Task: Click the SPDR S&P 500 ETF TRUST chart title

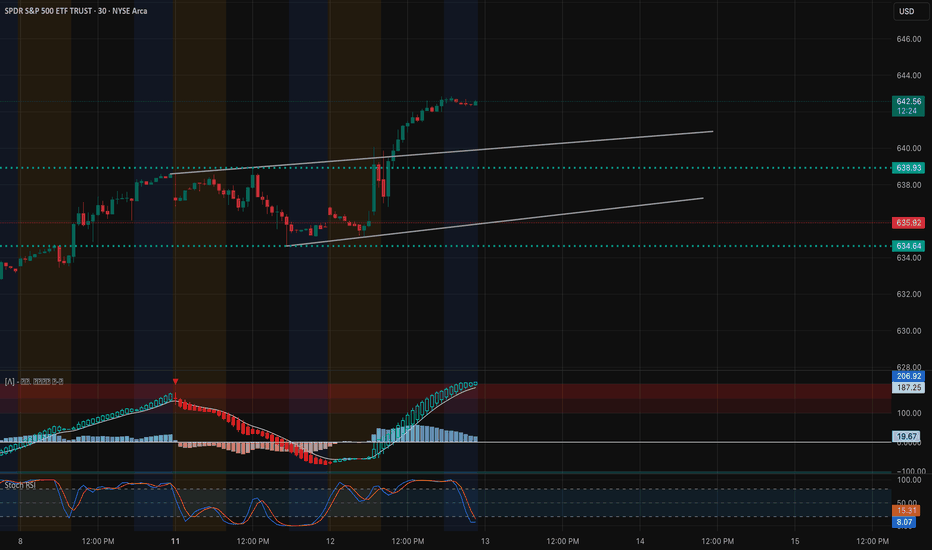Action: pos(76,11)
